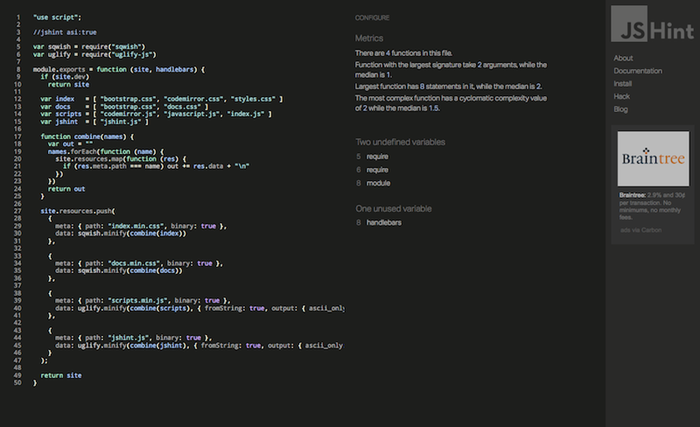This screenshot has width=700, height=427.
Task: Click the 'function combine(names)' code line
Action: 85,135
